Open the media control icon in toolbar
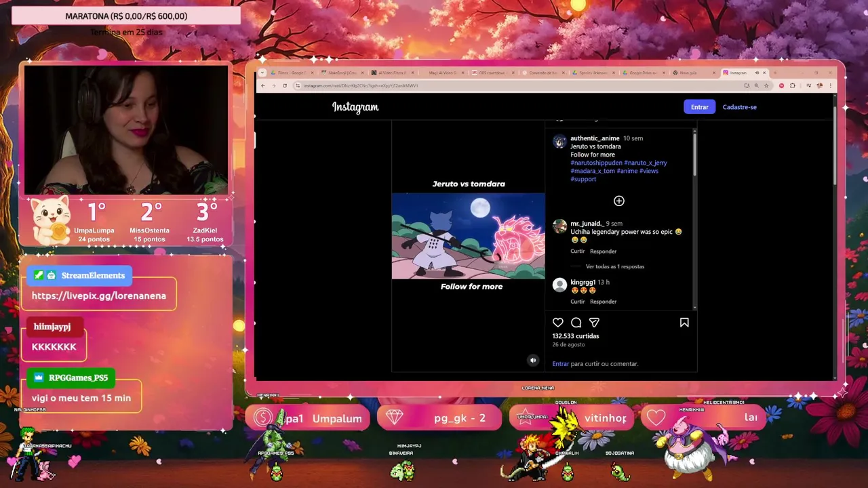The image size is (868, 488). click(x=808, y=85)
